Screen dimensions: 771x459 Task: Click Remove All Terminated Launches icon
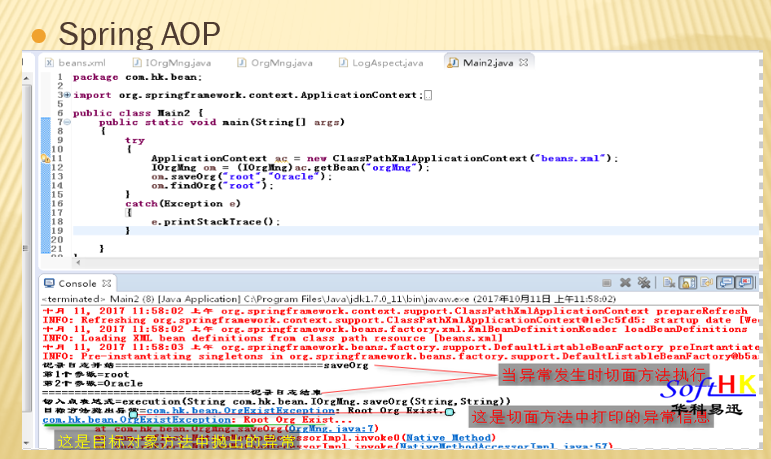[644, 282]
